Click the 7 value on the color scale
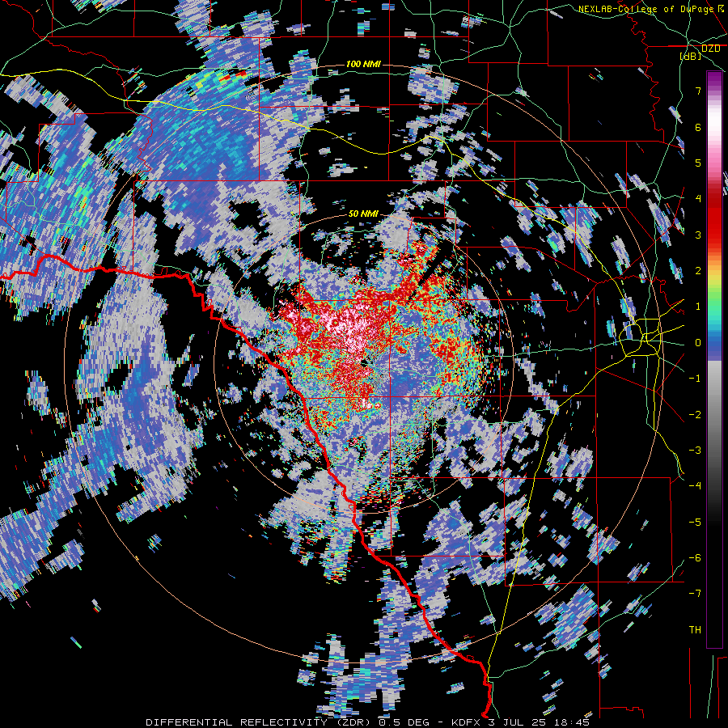This screenshot has width=728, height=728. (x=698, y=91)
